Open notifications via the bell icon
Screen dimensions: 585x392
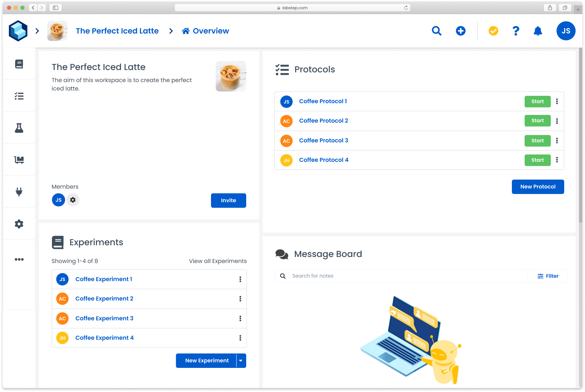point(538,31)
